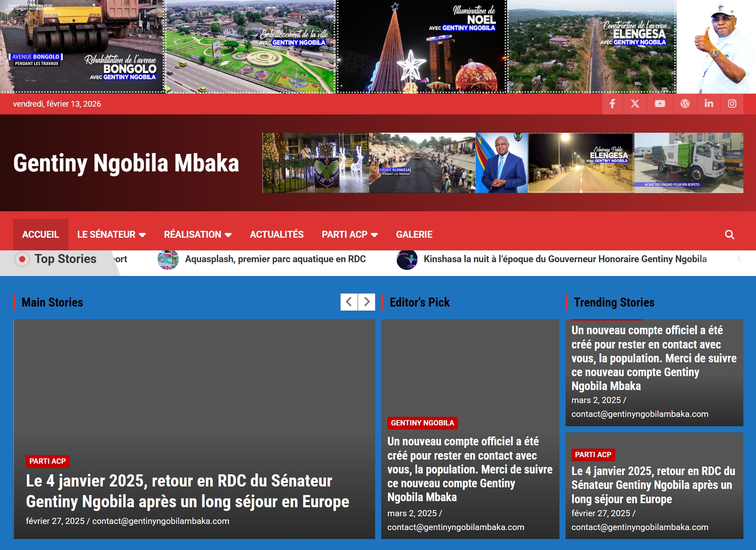Advance to next Main Stories slide

[x=367, y=302]
